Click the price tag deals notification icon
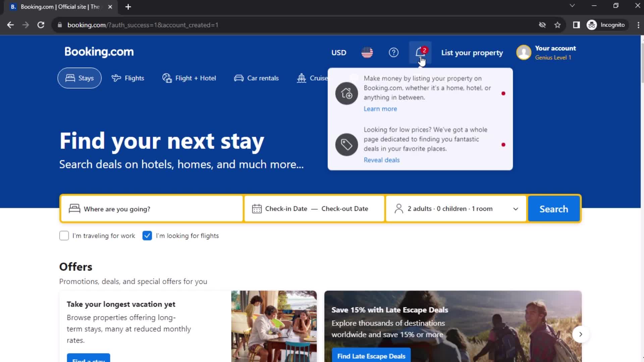 346,145
